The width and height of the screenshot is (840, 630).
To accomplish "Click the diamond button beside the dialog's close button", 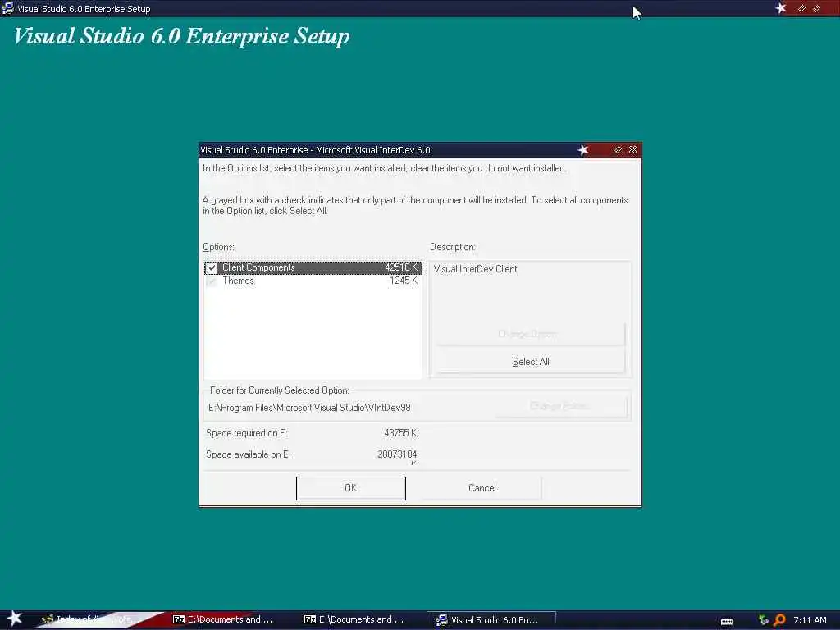I will [x=618, y=150].
